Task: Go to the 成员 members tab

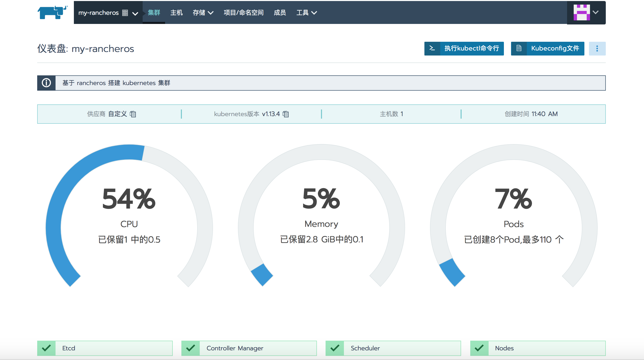Action: tap(280, 13)
